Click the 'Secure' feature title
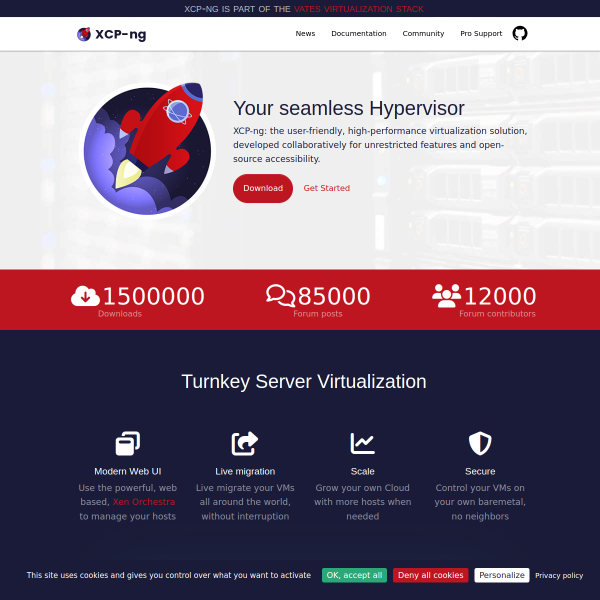 point(480,471)
